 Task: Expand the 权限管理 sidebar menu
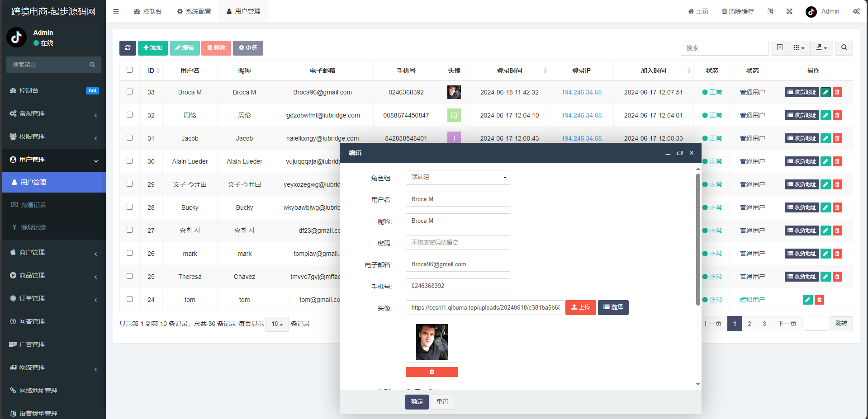pyautogui.click(x=54, y=137)
